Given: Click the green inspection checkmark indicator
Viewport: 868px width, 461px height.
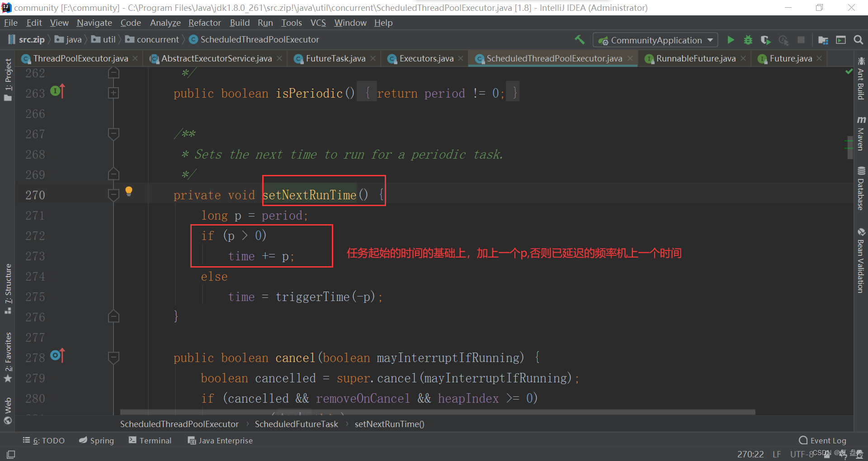Looking at the screenshot, I should point(849,71).
